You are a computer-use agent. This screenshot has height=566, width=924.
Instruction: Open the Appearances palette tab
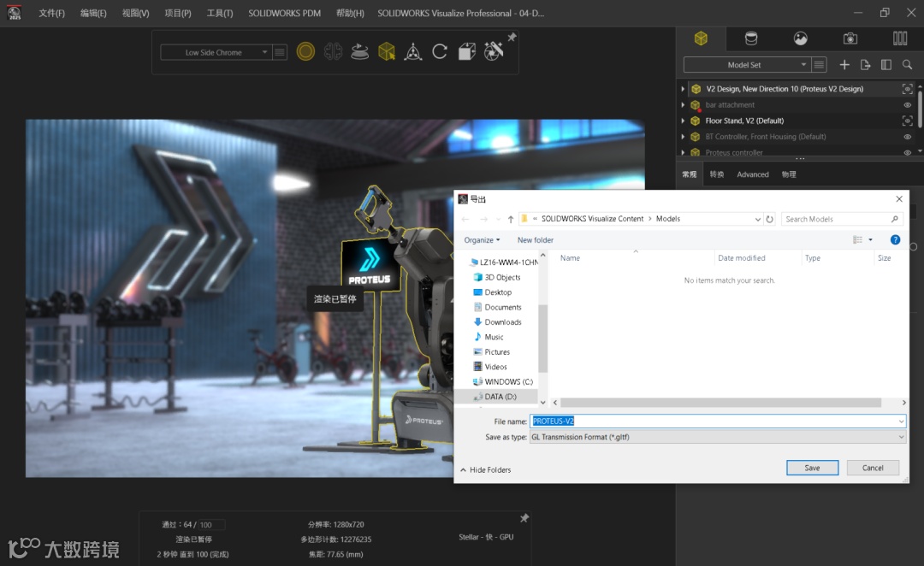click(x=751, y=38)
